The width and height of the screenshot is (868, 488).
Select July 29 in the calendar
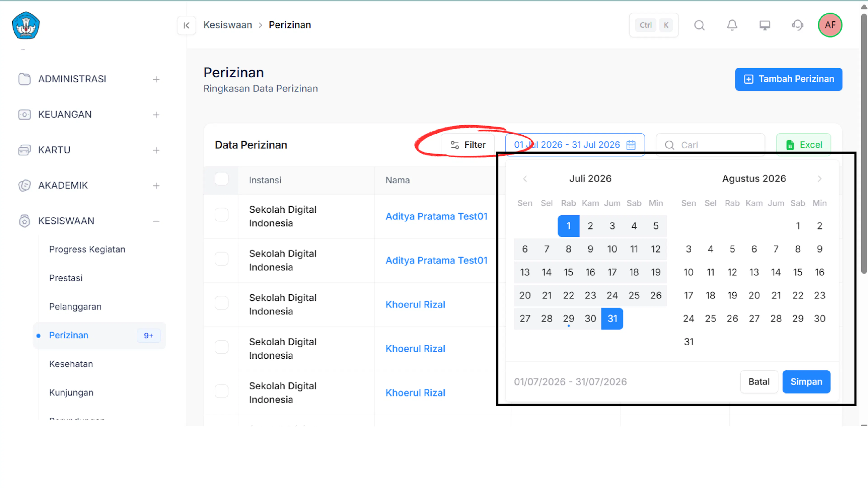(568, 319)
